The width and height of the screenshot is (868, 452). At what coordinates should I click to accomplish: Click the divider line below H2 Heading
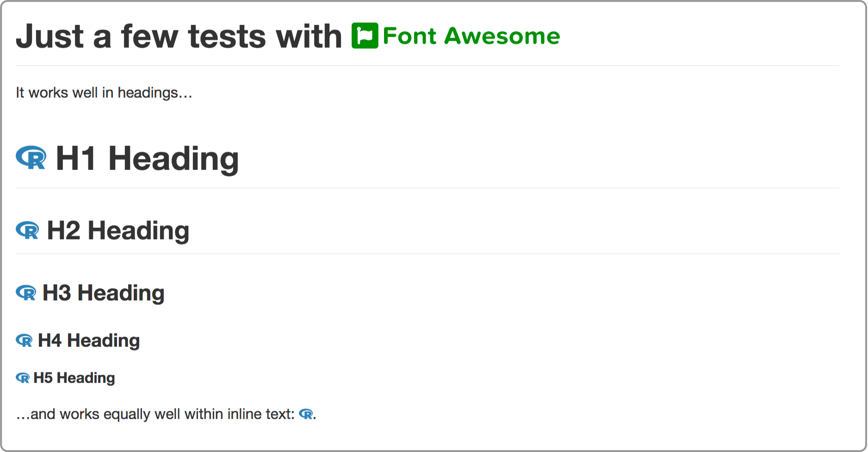[427, 254]
